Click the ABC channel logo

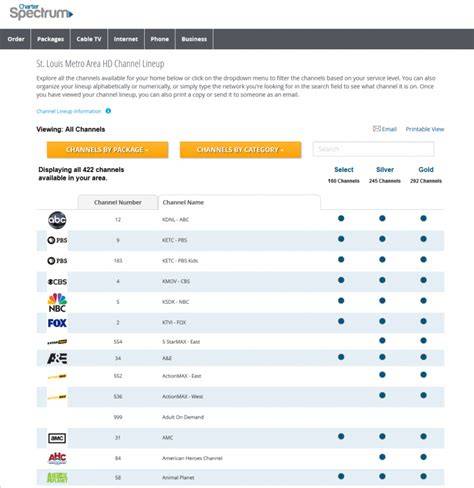coord(57,220)
